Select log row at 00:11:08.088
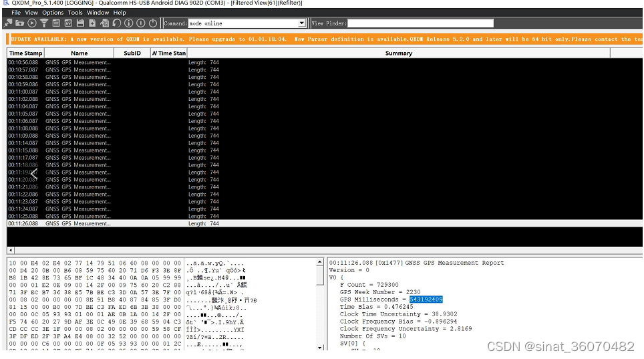Image resolution: width=644 pixels, height=359 pixels. pyautogui.click(x=325, y=128)
